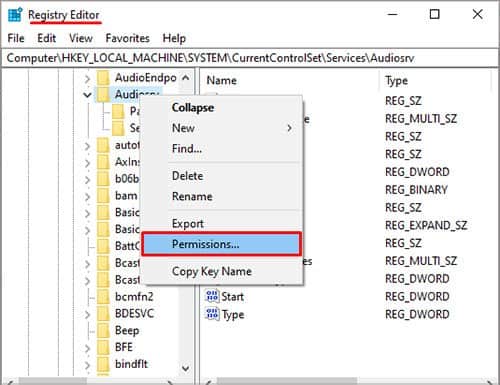Click the Beep folder icon

point(103,331)
